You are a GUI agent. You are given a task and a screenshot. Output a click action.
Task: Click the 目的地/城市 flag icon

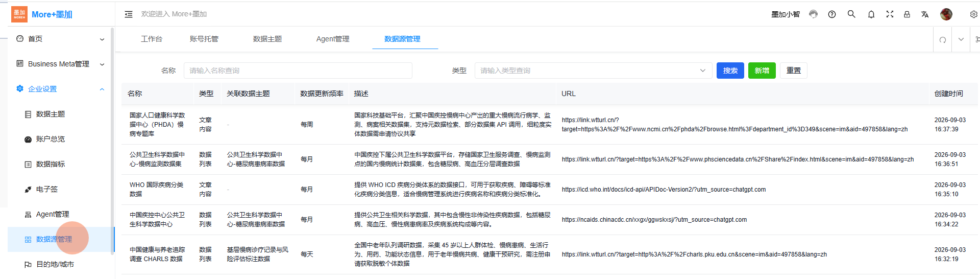(x=28, y=264)
